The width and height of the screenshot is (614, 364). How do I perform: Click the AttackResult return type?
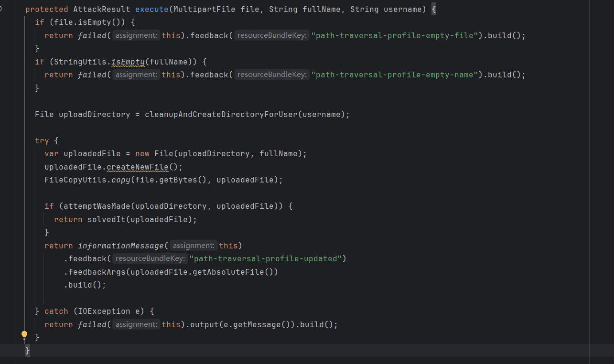(x=101, y=10)
